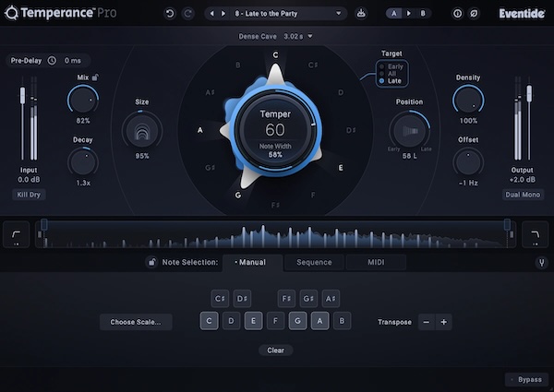
Task: Click the dimmed F♯ label on note wheel
Action: (x=275, y=205)
